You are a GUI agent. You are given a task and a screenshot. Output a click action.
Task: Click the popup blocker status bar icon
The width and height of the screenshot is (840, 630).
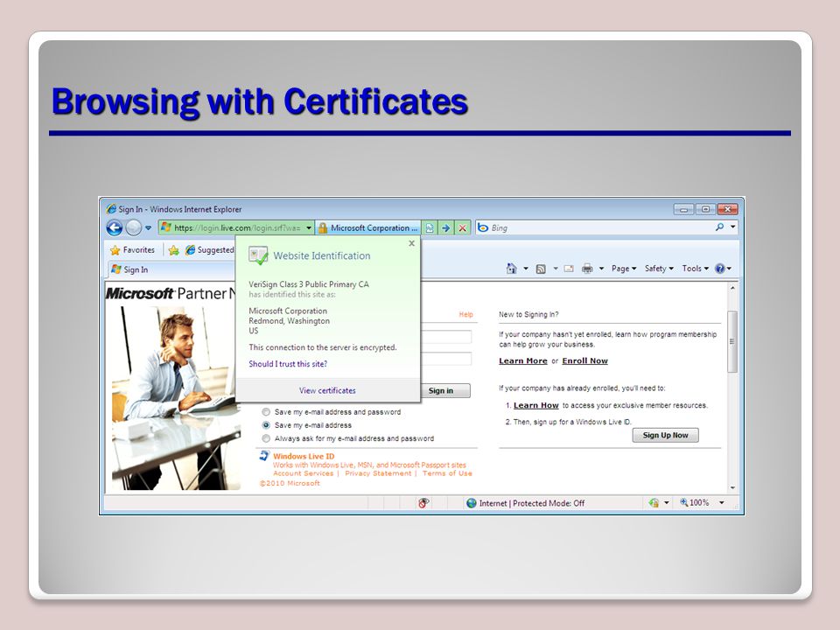[x=423, y=503]
